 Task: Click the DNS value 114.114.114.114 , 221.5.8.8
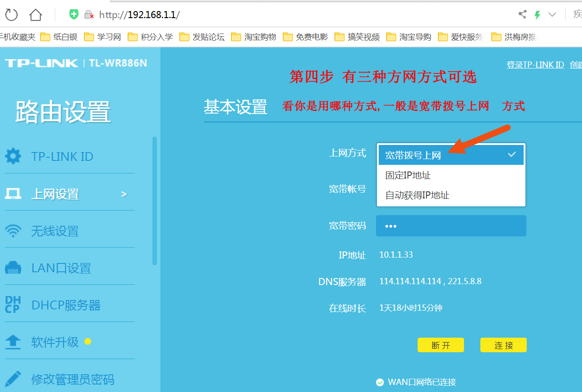[x=430, y=281]
